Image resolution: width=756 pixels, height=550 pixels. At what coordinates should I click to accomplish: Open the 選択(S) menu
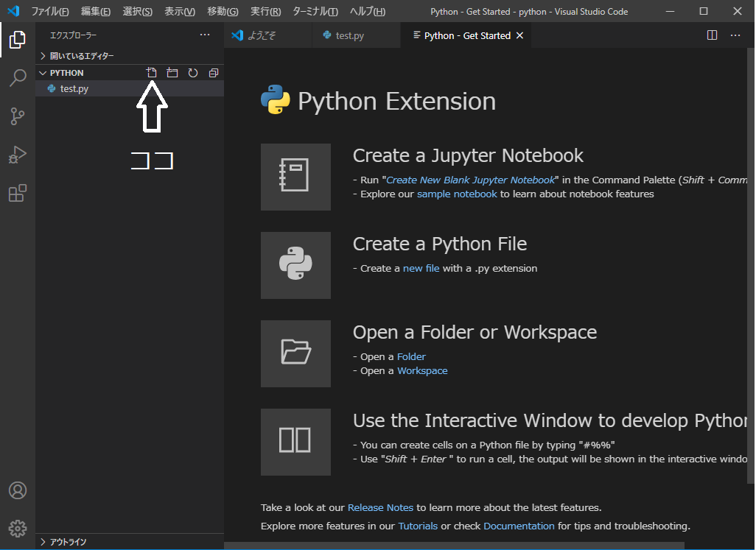pos(137,11)
